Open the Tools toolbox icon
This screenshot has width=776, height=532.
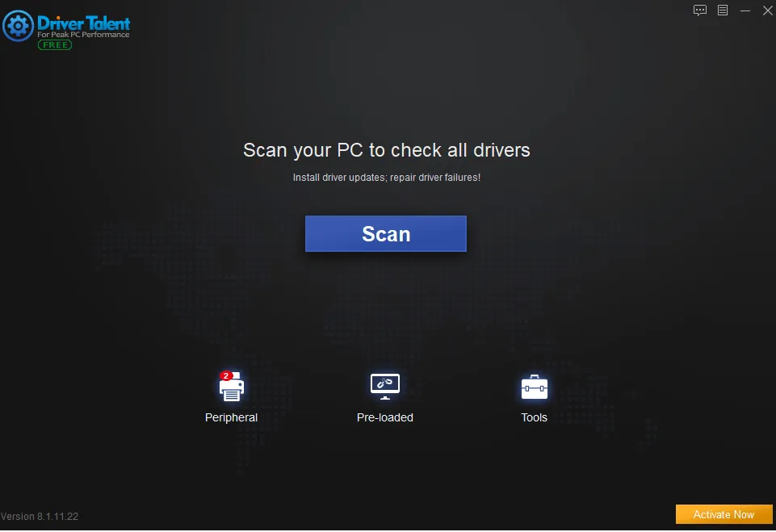[535, 387]
